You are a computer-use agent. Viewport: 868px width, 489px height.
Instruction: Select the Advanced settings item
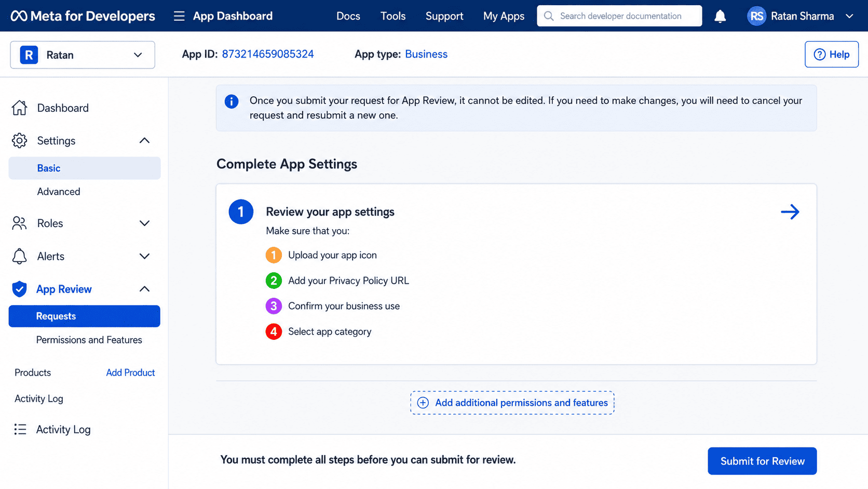coord(59,192)
